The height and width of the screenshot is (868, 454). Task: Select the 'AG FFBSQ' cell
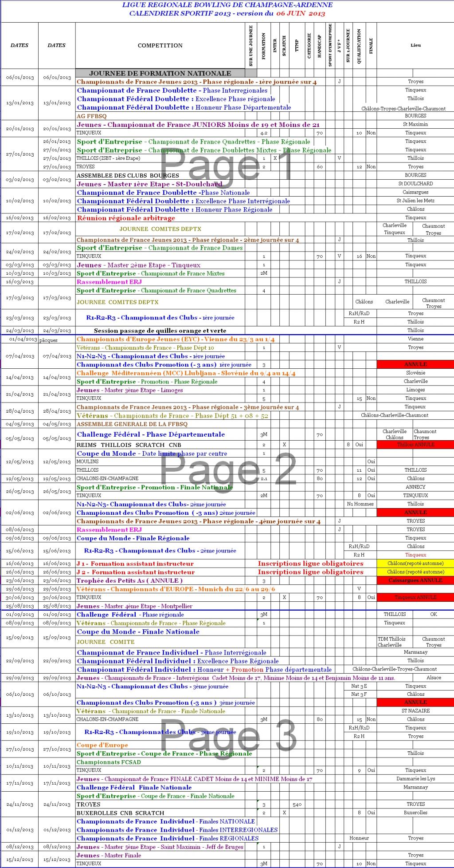[92, 116]
